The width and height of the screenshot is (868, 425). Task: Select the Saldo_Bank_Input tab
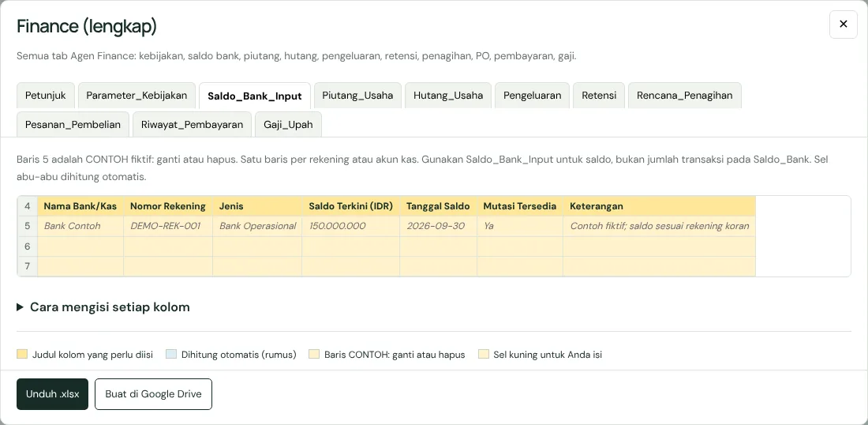255,96
